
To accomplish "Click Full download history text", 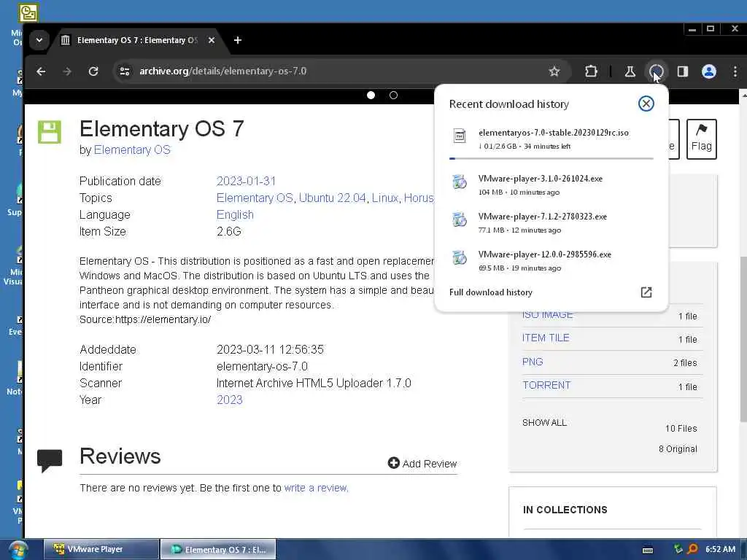I will pos(490,292).
